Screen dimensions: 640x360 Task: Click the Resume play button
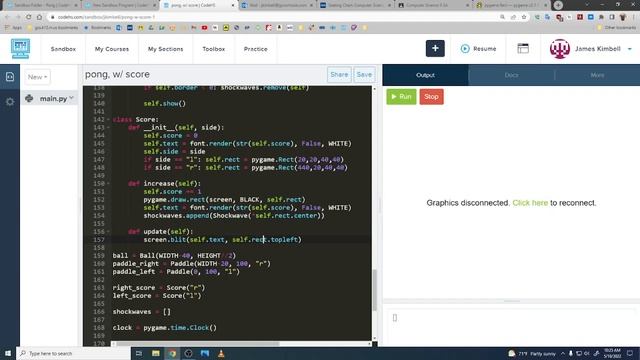(478, 49)
